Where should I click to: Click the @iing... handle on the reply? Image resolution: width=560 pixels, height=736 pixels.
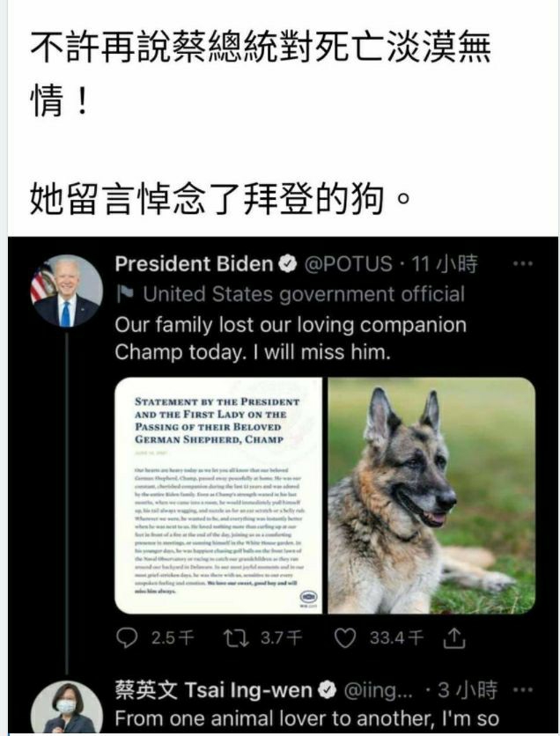379,690
